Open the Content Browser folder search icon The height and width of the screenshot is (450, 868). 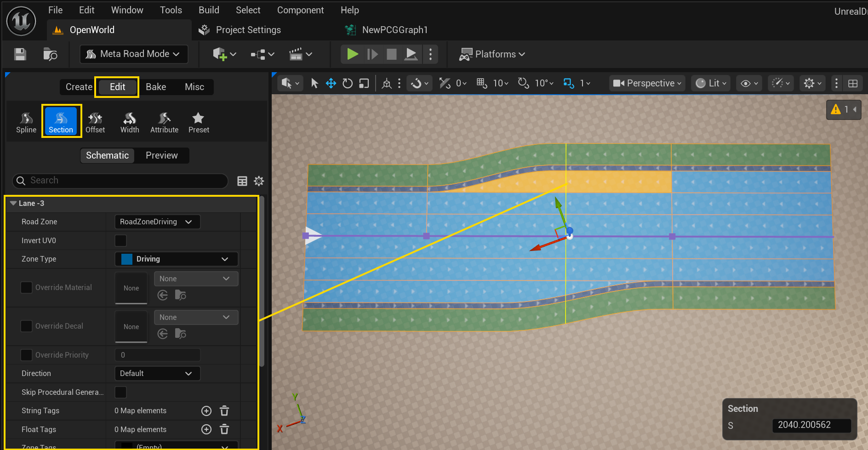pos(50,54)
